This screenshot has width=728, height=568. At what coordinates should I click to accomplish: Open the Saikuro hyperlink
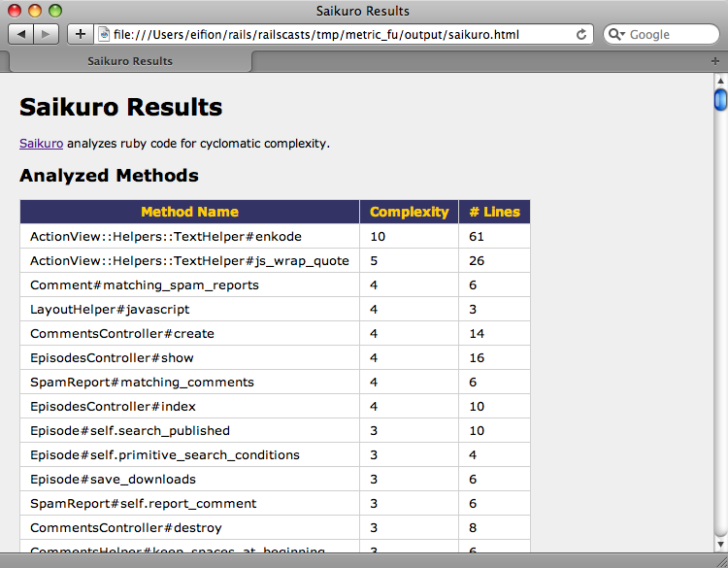(42, 144)
